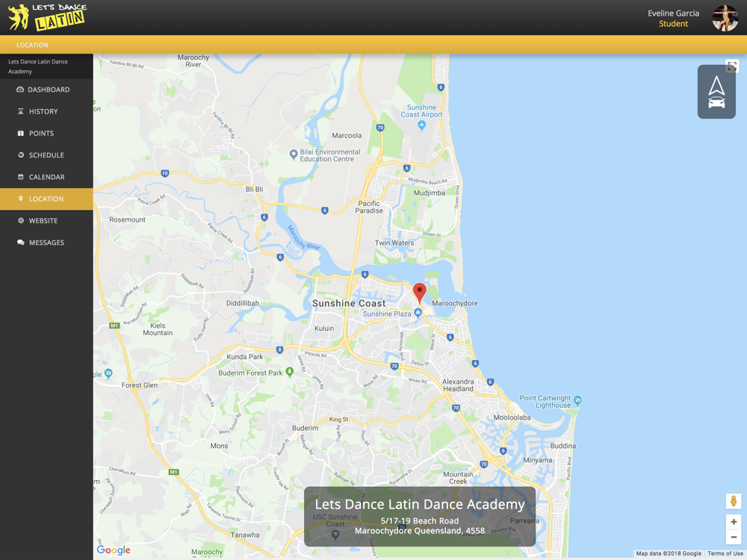Click the History hourglass icon
747x560 pixels.
pos(20,111)
